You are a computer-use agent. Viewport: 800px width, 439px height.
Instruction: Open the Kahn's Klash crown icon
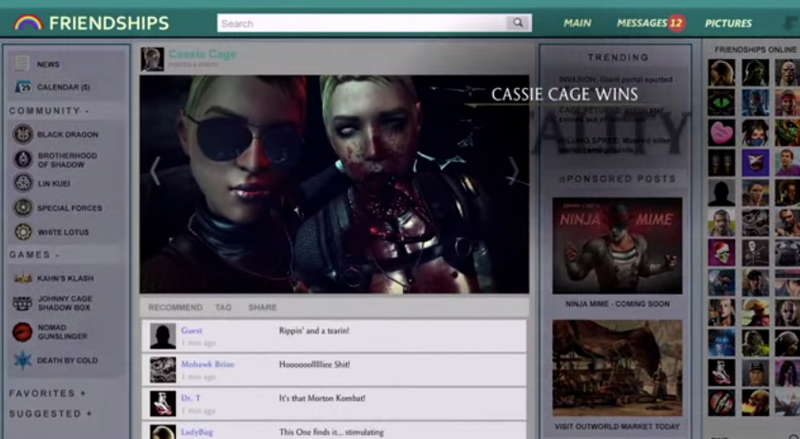pyautogui.click(x=23, y=278)
